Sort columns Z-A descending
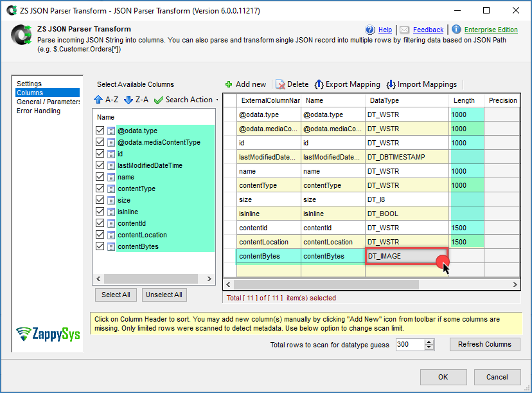Screen dimensions: 532x393 point(136,100)
